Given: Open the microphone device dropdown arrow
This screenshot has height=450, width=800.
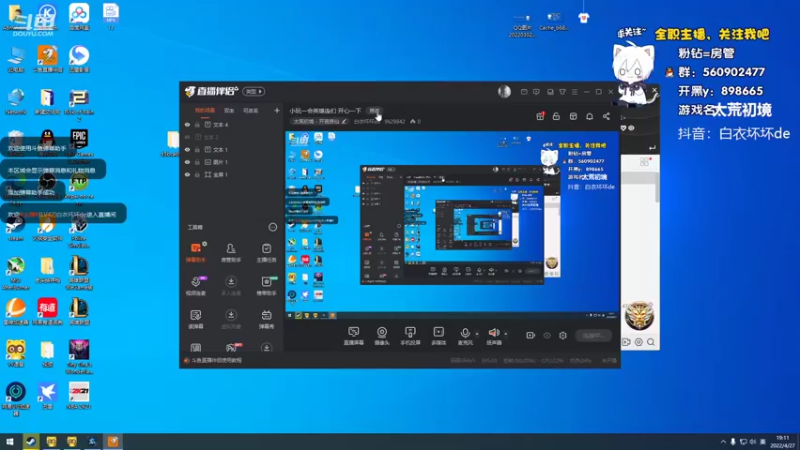Looking at the screenshot, I should coord(477,334).
